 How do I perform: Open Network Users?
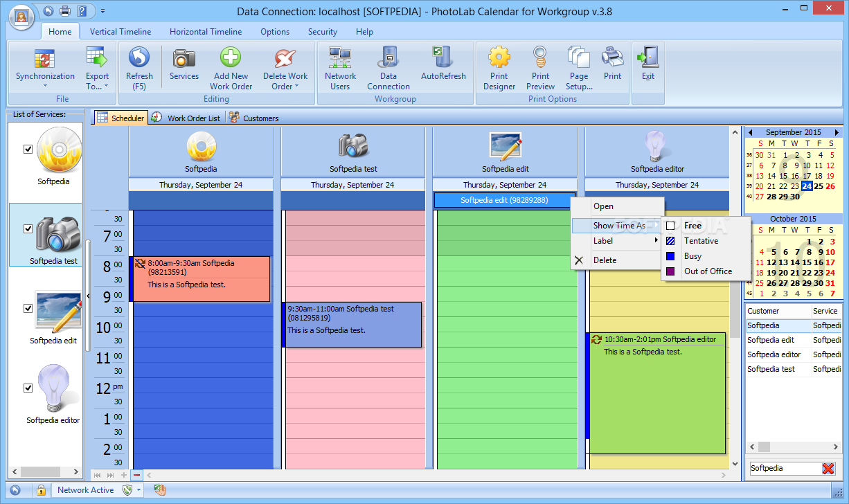click(x=340, y=68)
